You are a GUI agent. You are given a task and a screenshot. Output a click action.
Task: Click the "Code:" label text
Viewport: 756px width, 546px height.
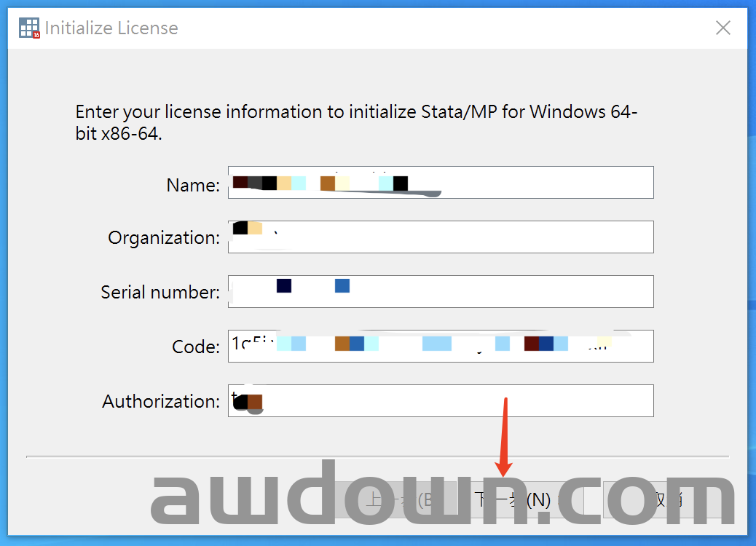(x=195, y=347)
